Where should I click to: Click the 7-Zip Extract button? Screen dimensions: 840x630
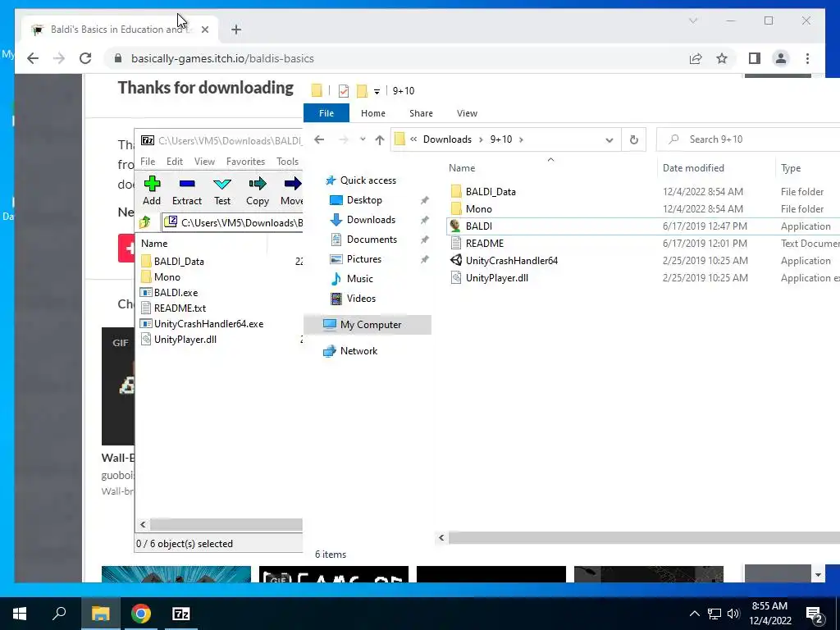(186, 191)
